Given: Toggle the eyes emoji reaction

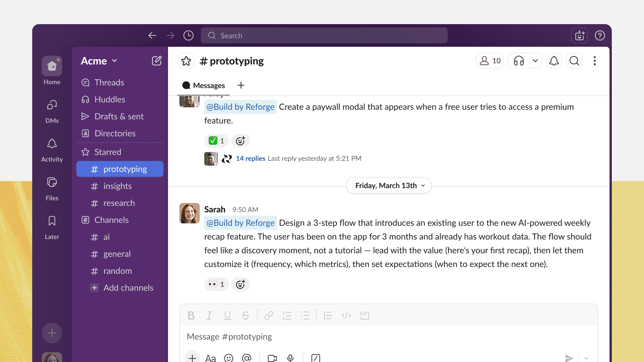Looking at the screenshot, I should tap(216, 284).
